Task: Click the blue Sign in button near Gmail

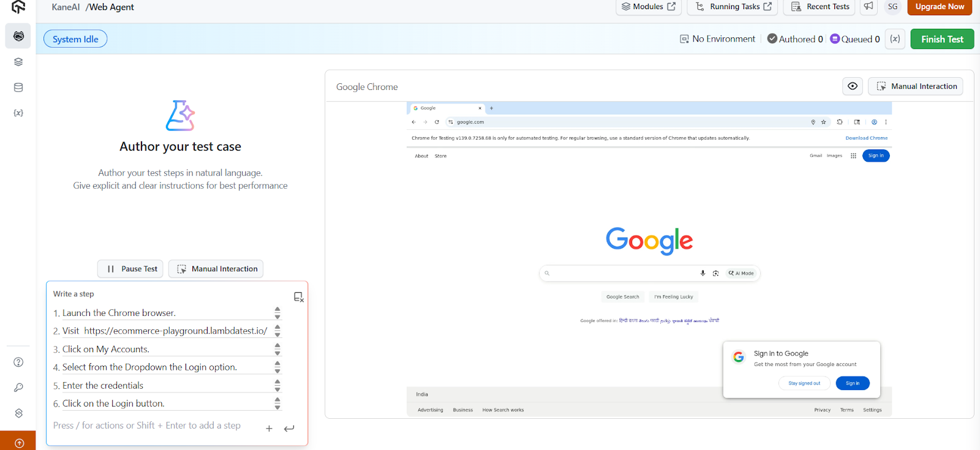Action: pos(876,156)
